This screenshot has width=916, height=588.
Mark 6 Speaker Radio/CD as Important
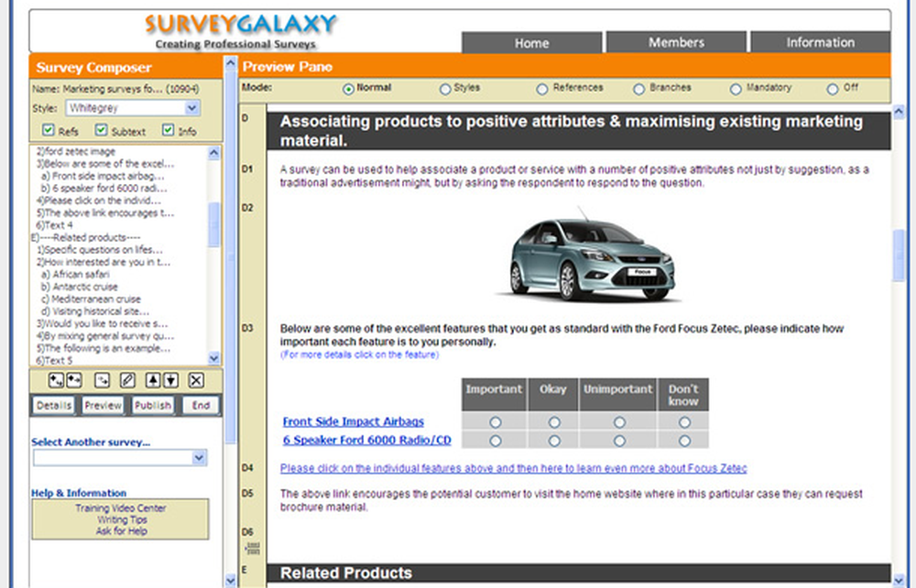click(496, 441)
